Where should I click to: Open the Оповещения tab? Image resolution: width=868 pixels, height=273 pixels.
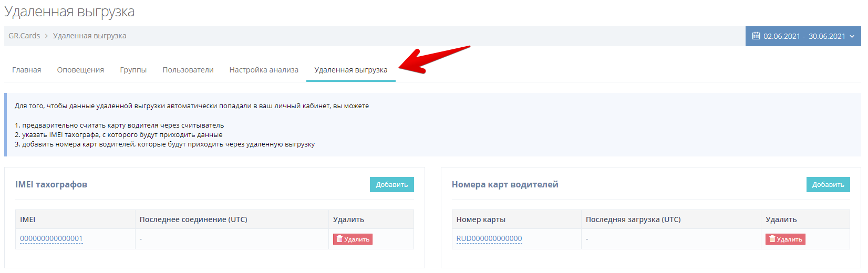click(80, 70)
